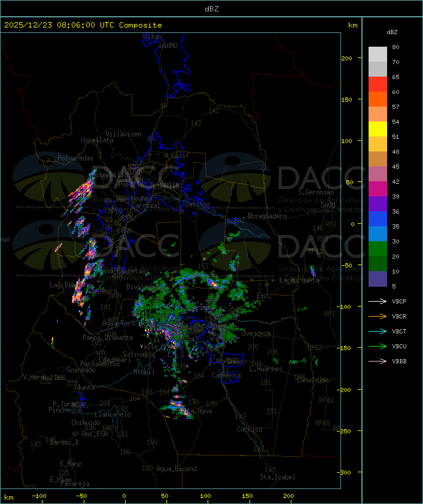Pick the red 60-65 dBZ legend swatch
The image size is (423, 504).
tap(378, 84)
